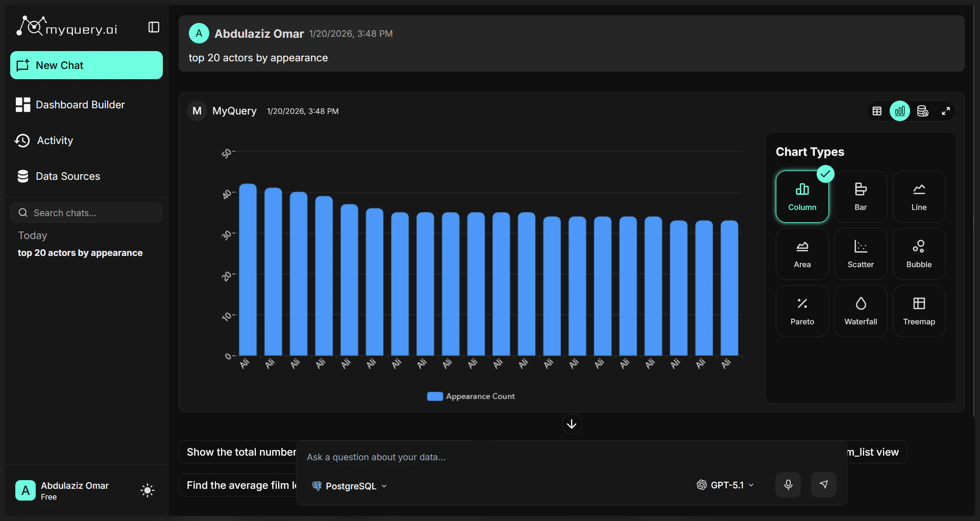
Task: Start a New Chat
Action: point(86,65)
